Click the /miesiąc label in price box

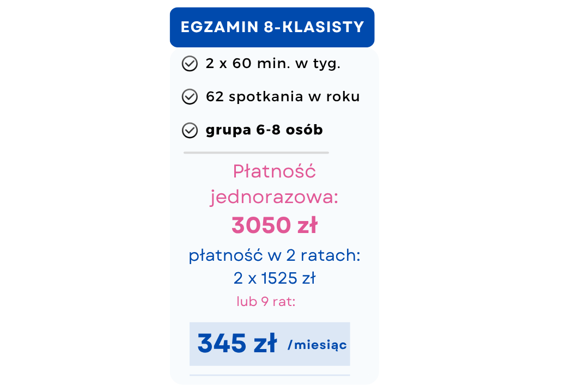pyautogui.click(x=317, y=345)
